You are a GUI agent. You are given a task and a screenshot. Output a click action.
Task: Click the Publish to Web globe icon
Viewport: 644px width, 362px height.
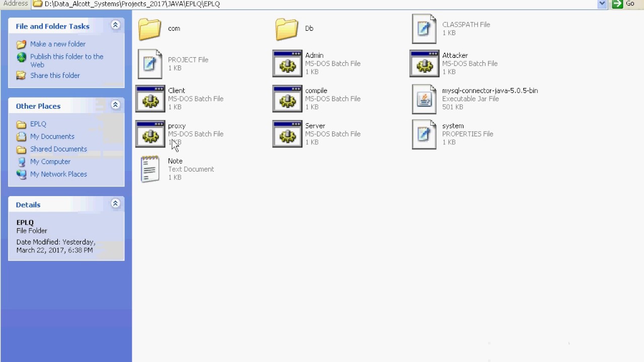pos(21,57)
